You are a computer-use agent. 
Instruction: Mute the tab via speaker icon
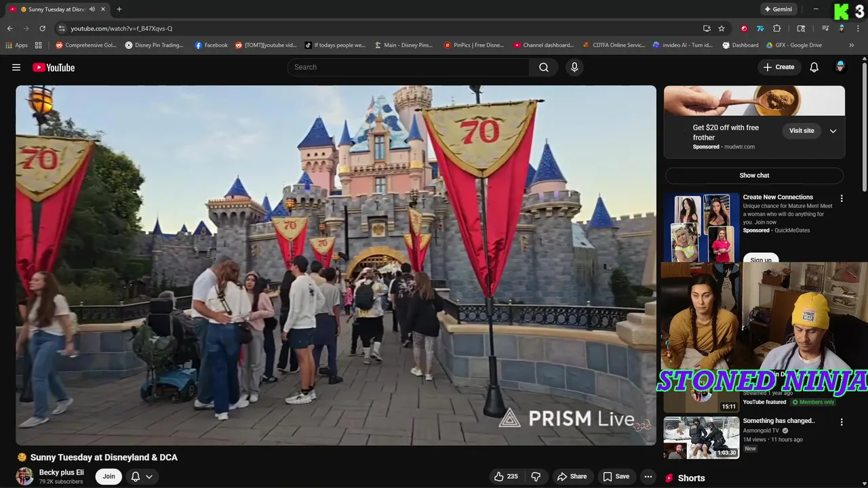coord(92,9)
